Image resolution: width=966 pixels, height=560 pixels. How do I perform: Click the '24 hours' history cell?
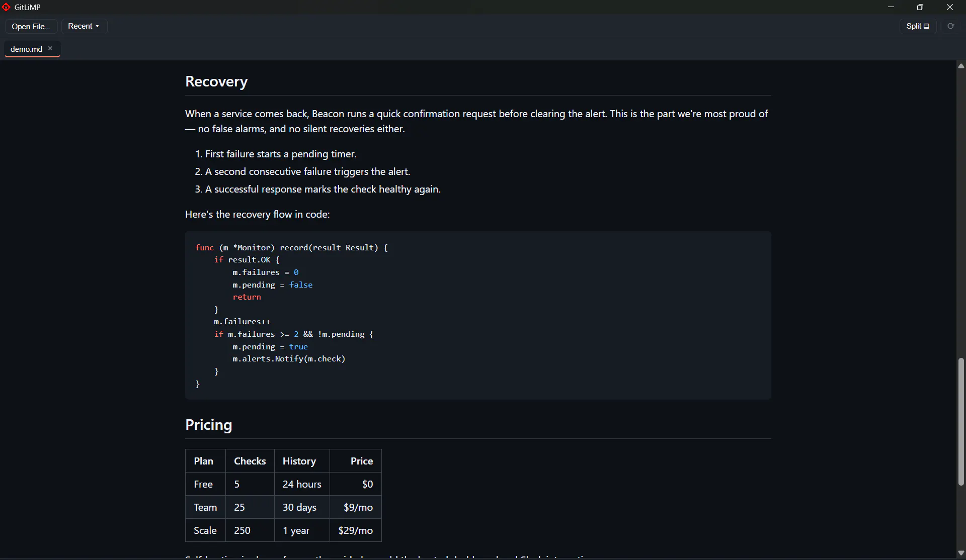[x=302, y=484]
